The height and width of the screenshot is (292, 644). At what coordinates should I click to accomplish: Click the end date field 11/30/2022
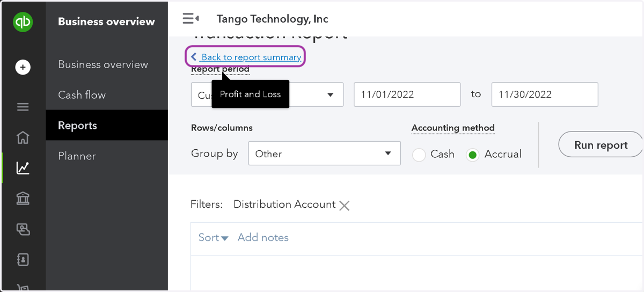click(x=545, y=94)
